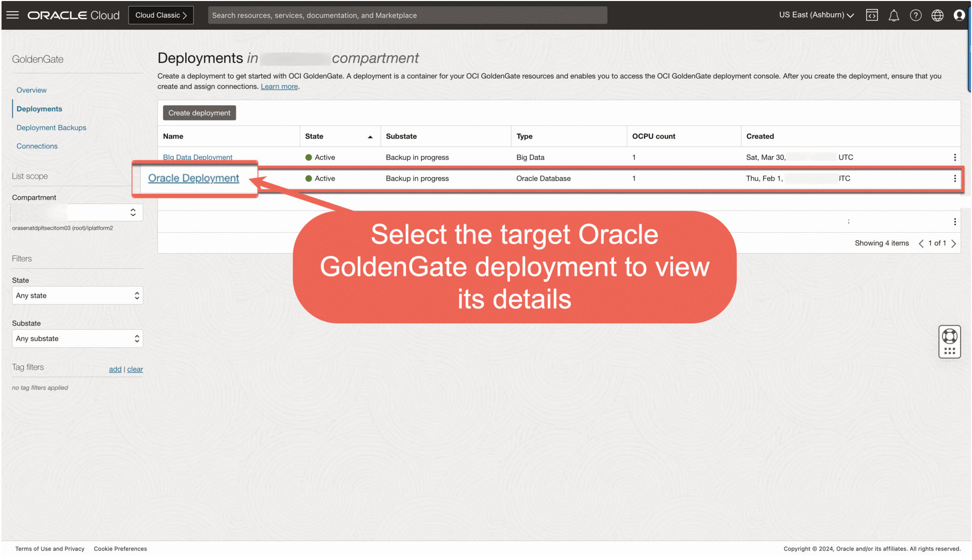Sort deployments using the State column arrow

click(371, 137)
